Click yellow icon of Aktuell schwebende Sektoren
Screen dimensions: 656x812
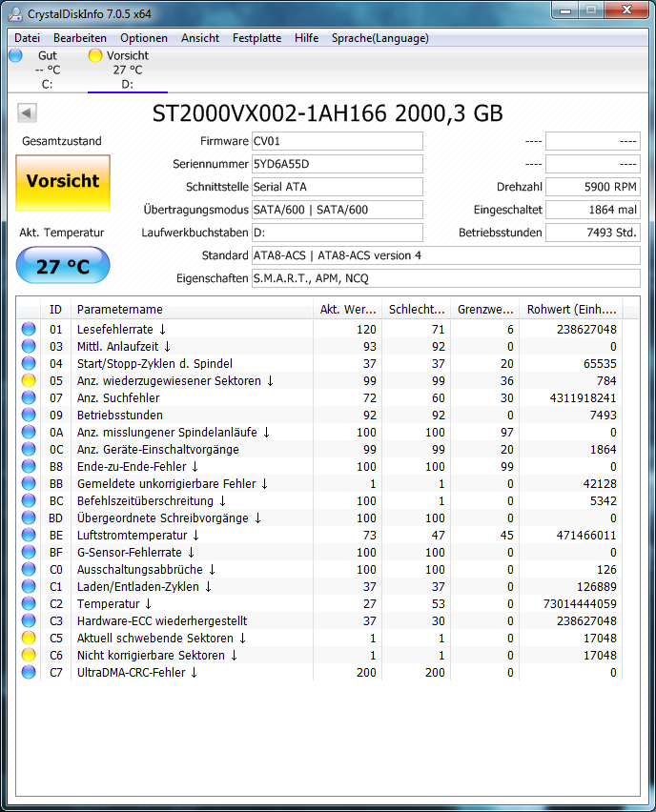(29, 638)
